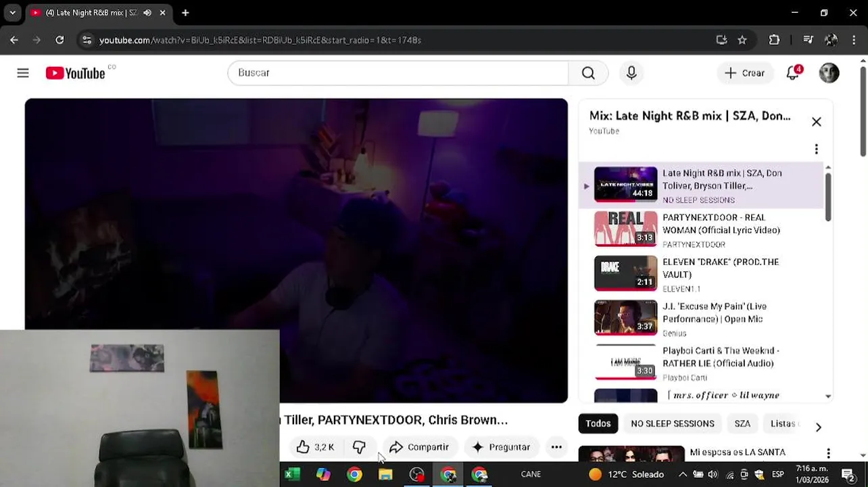
Task: Reload the page with the refresh icon
Action: [x=59, y=40]
